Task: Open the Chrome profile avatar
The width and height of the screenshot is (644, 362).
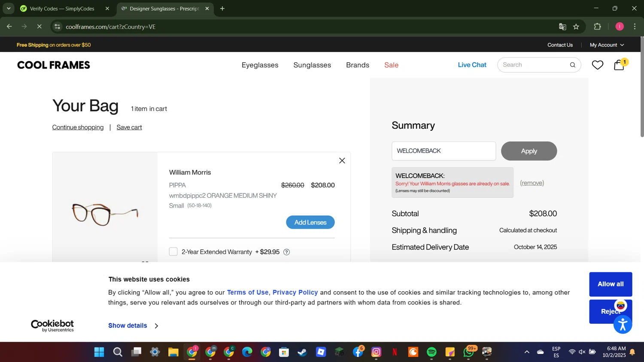Action: point(620,27)
